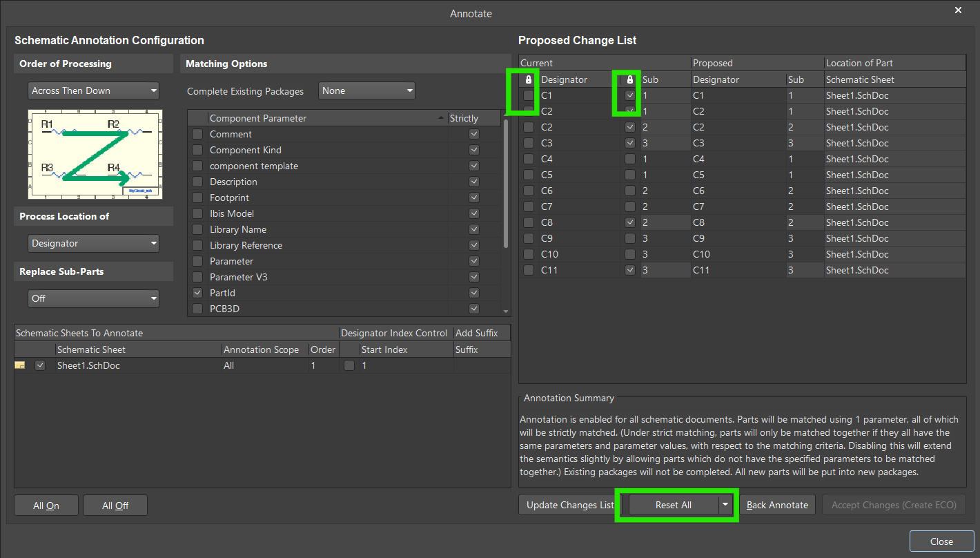Select the component template row

click(x=345, y=166)
